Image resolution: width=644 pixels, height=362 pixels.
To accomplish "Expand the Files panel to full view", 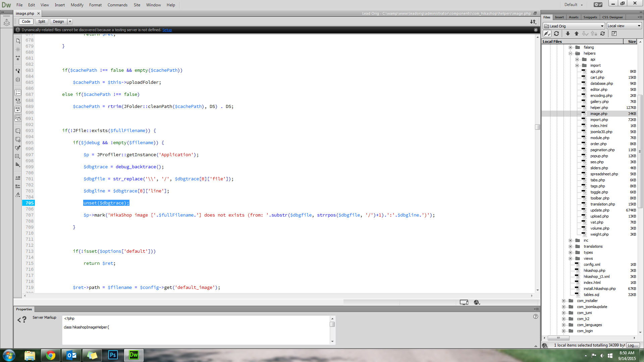I will [614, 34].
